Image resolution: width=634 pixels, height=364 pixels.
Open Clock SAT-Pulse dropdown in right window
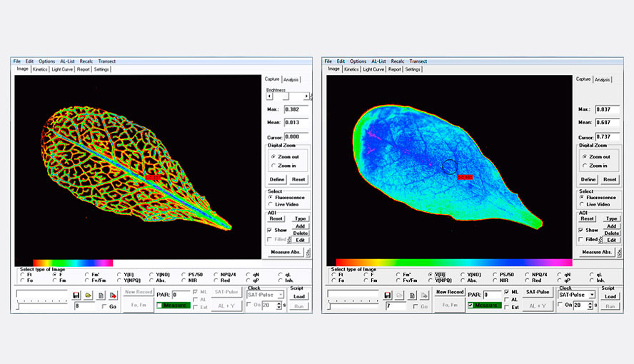[x=592, y=295]
